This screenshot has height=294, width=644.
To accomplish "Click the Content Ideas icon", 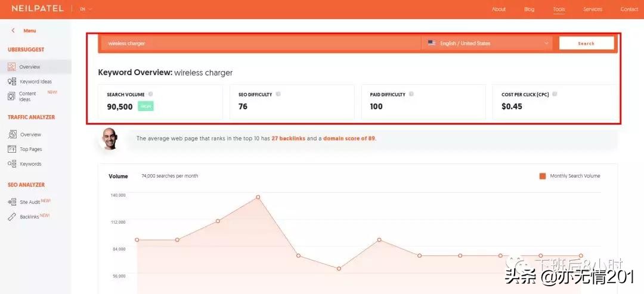I will point(11,96).
